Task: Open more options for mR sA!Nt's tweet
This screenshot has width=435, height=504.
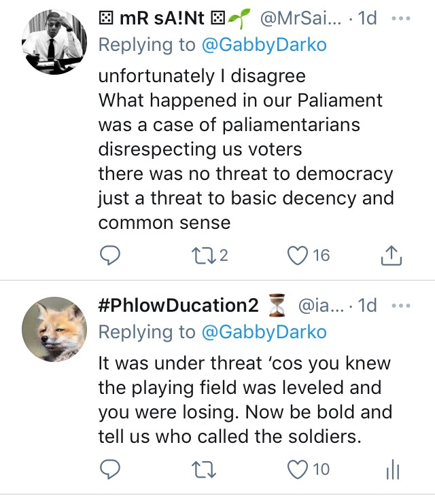Action: pos(401,18)
